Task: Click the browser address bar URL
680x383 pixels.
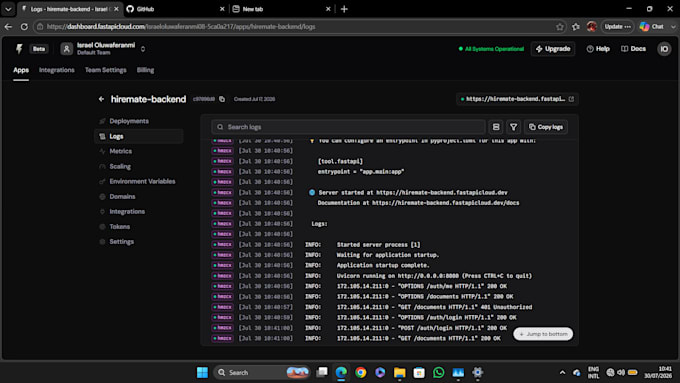Action: click(181, 26)
